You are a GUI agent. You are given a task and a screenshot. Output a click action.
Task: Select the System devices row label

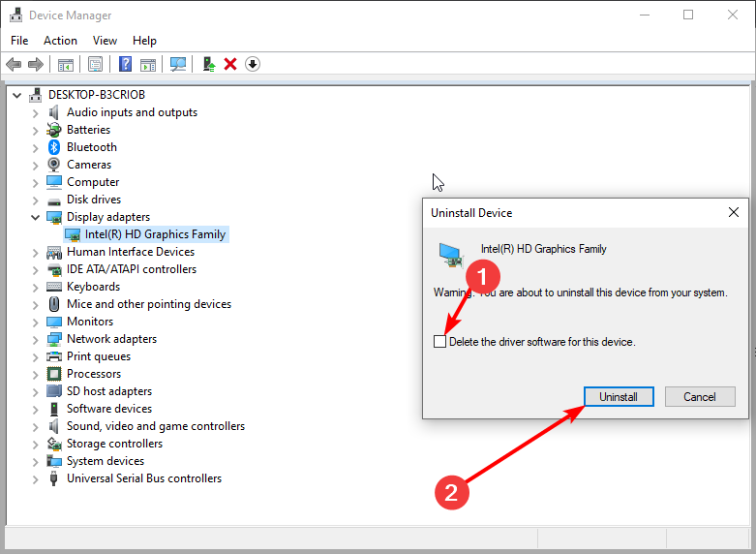[x=106, y=461]
